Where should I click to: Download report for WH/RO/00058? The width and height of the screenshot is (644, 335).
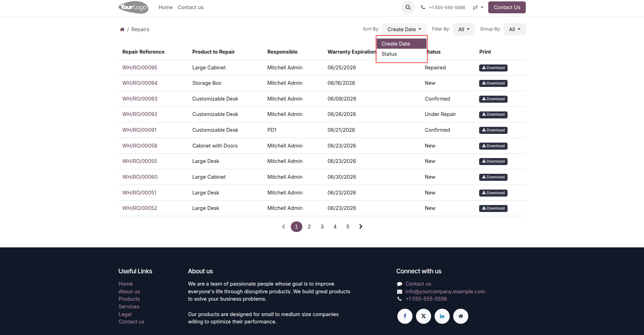tap(493, 146)
